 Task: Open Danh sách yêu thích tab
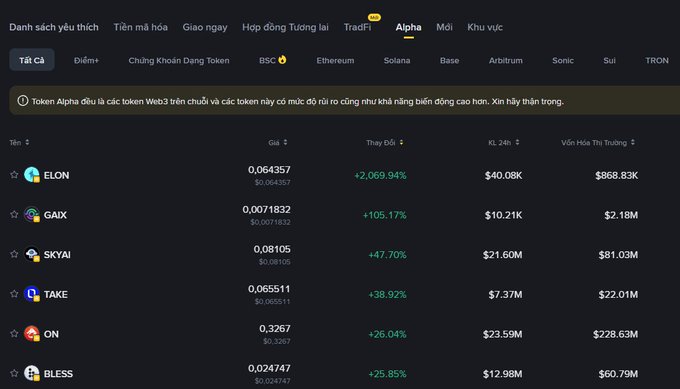pos(54,27)
